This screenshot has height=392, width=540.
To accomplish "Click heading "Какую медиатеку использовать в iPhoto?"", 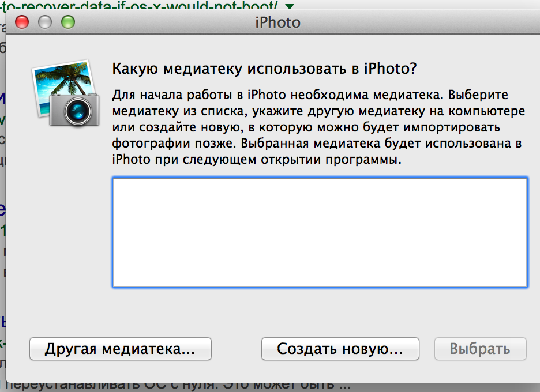I will point(264,69).
